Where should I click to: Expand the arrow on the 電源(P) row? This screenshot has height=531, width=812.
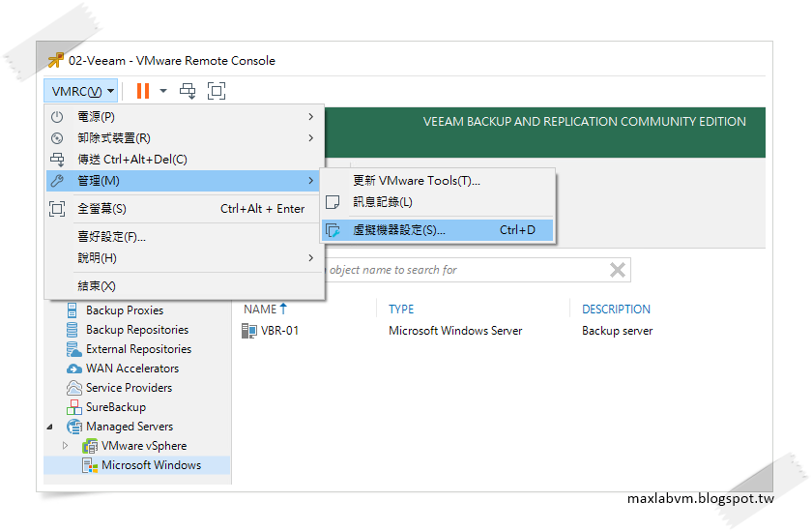310,117
